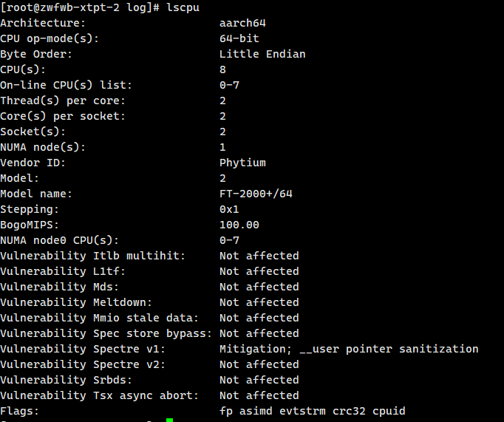The image size is (504, 422).
Task: Click the root@zwfwb-xtpt-2 prompt text
Action: [60, 7]
